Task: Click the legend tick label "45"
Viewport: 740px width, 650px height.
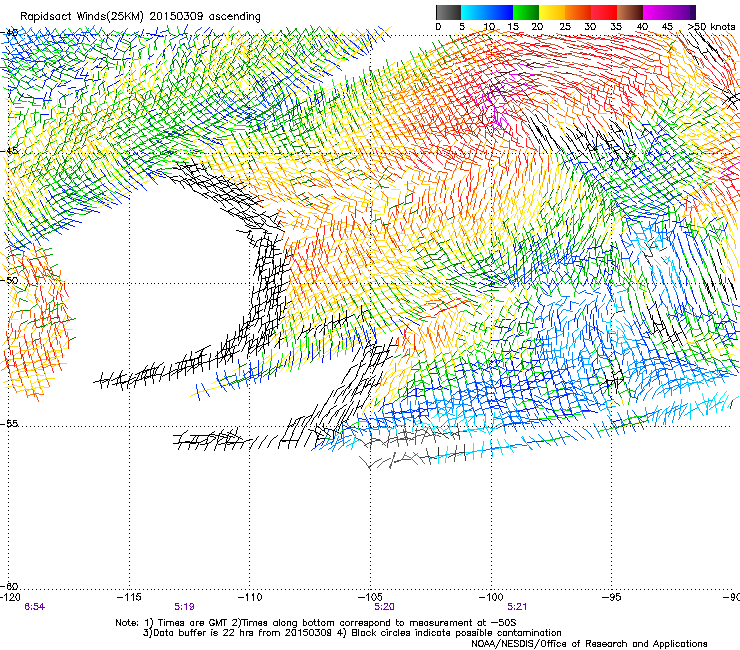Action: [667, 27]
